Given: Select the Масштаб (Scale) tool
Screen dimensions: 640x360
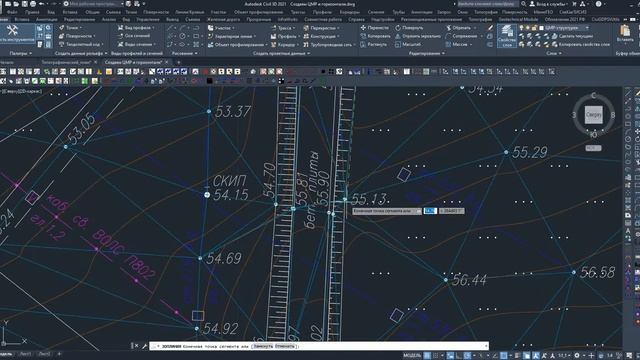Looking at the screenshot, I should point(408,44).
